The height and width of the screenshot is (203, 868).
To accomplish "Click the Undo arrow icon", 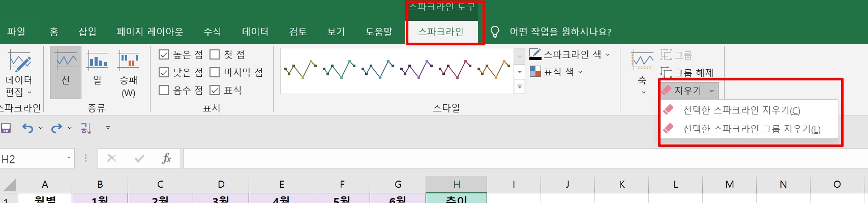I will [x=27, y=128].
